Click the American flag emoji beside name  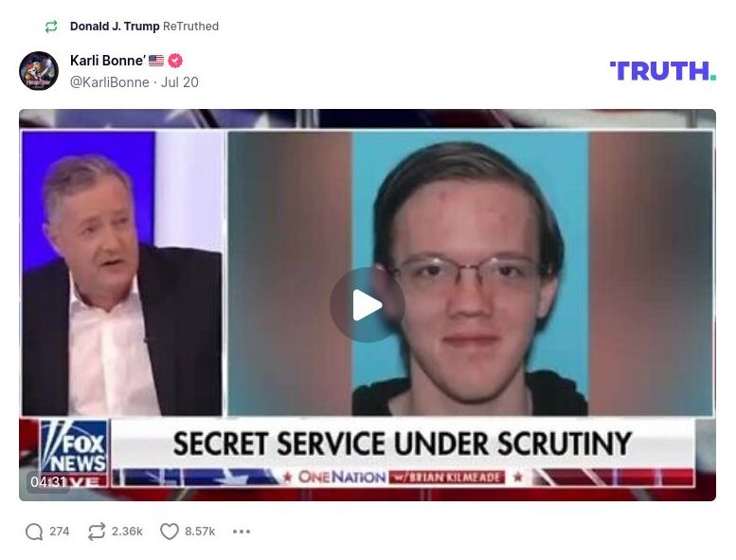point(156,61)
